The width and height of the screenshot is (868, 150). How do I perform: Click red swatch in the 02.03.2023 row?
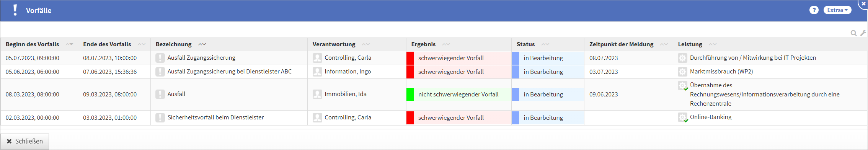410,118
